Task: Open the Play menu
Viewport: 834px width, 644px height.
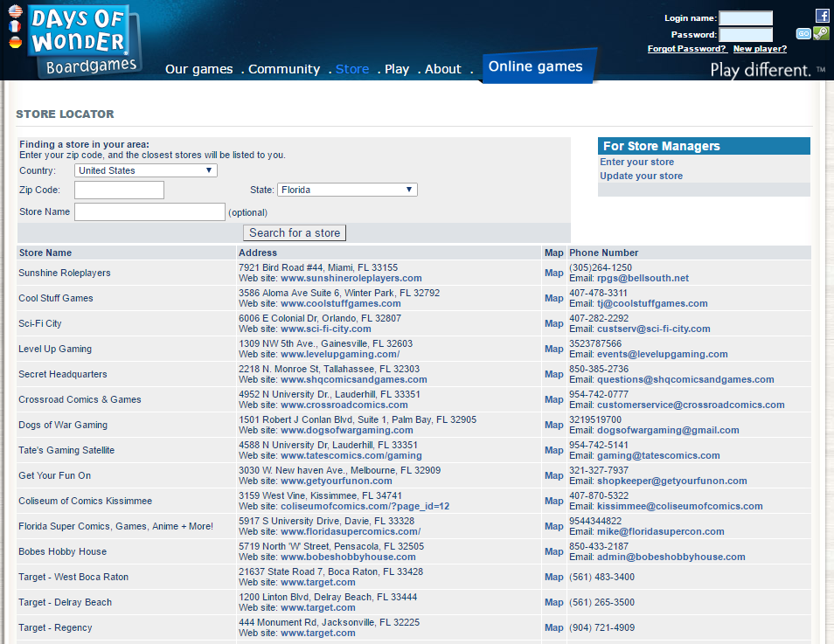Action: pos(397,69)
